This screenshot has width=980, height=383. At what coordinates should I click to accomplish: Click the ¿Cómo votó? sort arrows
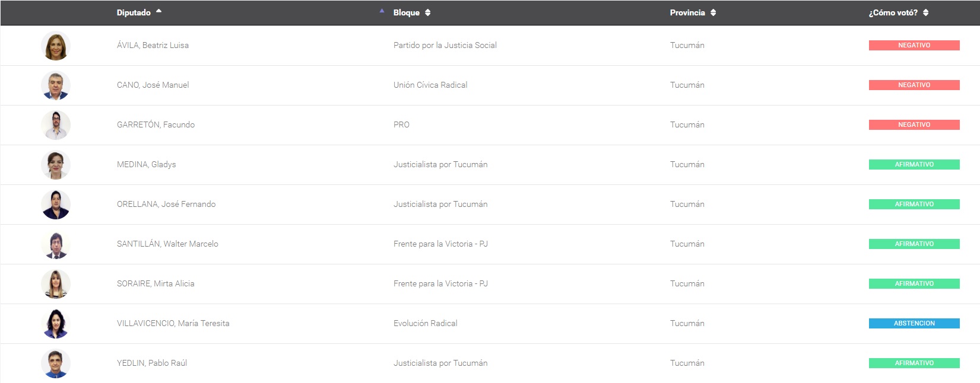tap(925, 12)
